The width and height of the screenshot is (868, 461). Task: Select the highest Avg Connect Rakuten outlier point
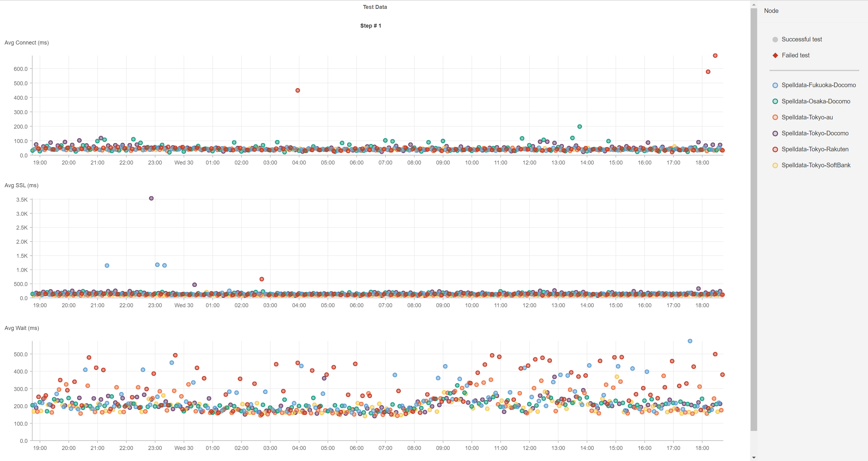715,56
